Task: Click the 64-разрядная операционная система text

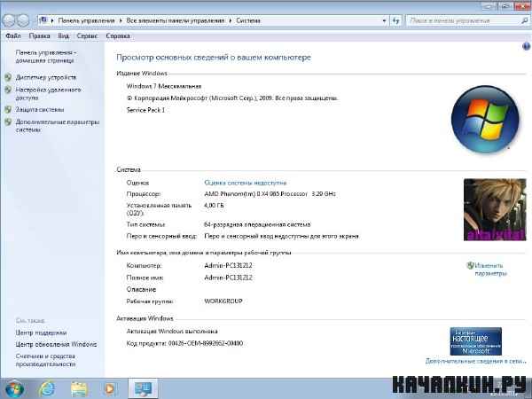Action: 257,224
